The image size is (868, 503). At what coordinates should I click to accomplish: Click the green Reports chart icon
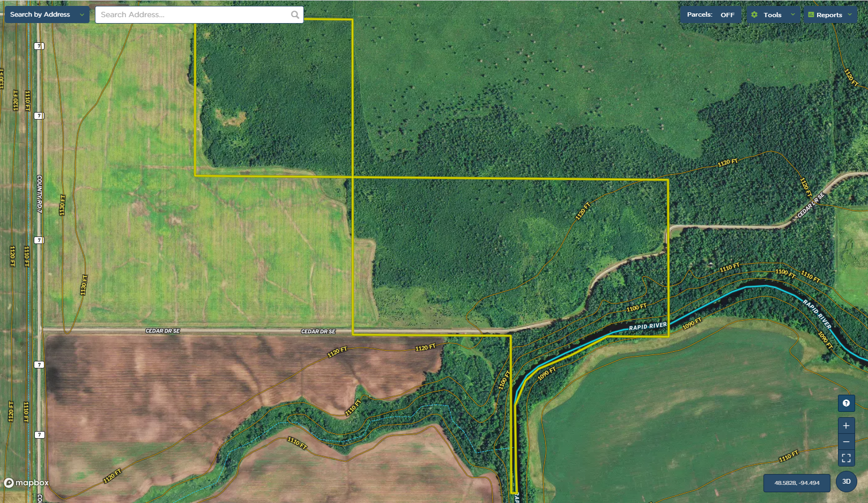click(811, 15)
